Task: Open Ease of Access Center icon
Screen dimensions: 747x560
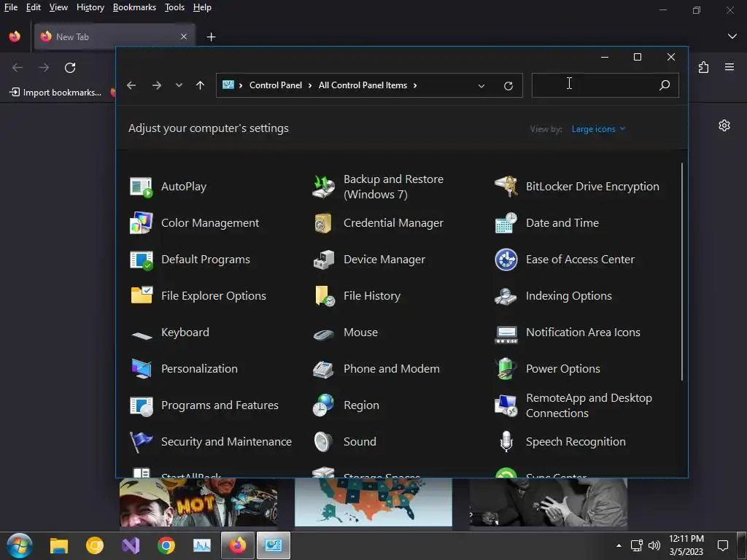Action: coord(506,260)
